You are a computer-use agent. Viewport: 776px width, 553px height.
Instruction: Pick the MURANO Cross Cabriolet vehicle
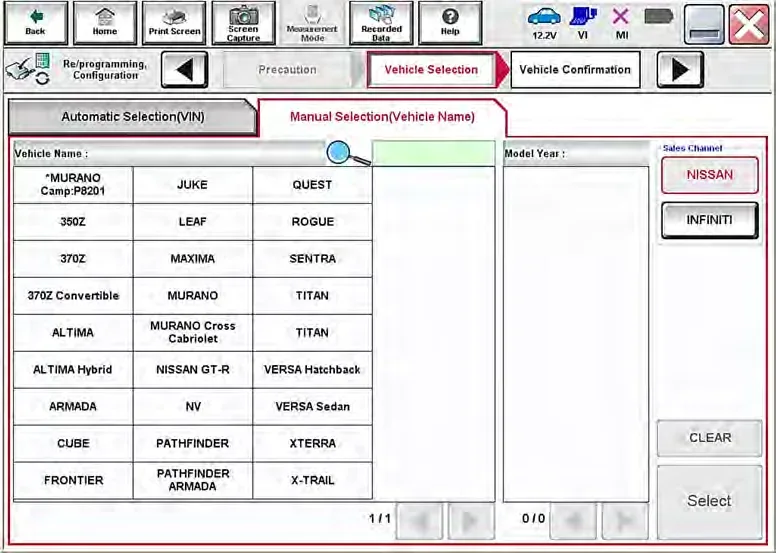click(193, 333)
